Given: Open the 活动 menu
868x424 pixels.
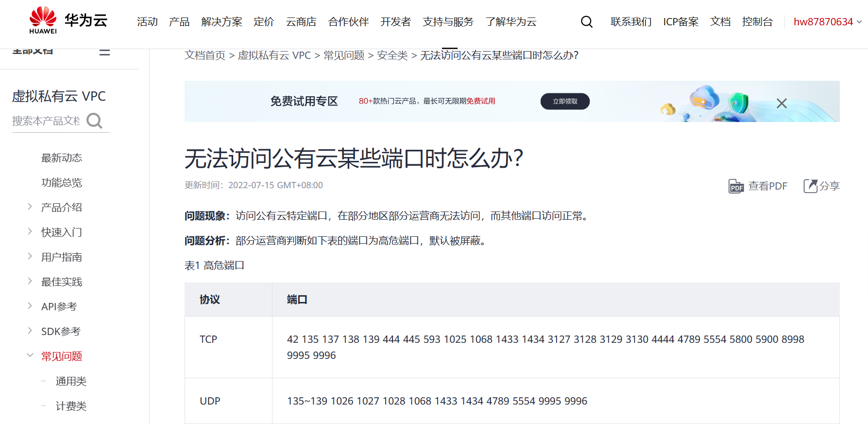Looking at the screenshot, I should click(147, 22).
